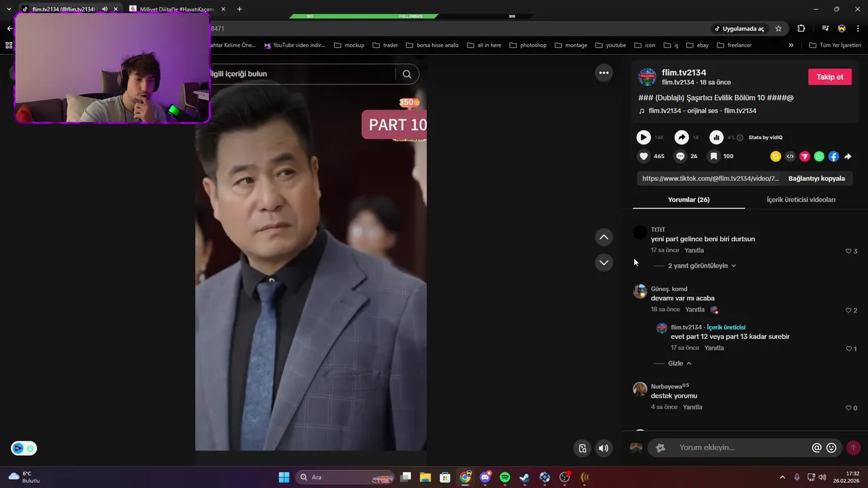This screenshot has width=868, height=488.
Task: Open comments via the speech bubble icon
Action: (x=680, y=156)
